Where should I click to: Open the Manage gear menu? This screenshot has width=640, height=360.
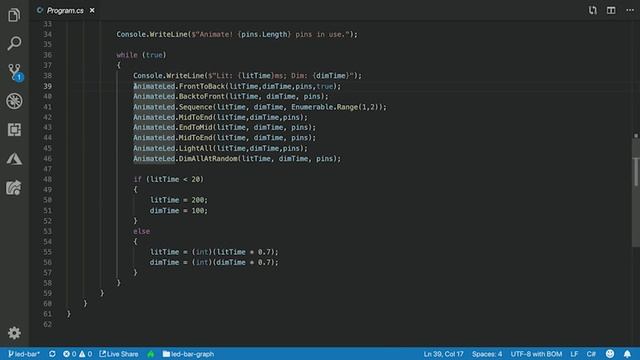coord(14,333)
